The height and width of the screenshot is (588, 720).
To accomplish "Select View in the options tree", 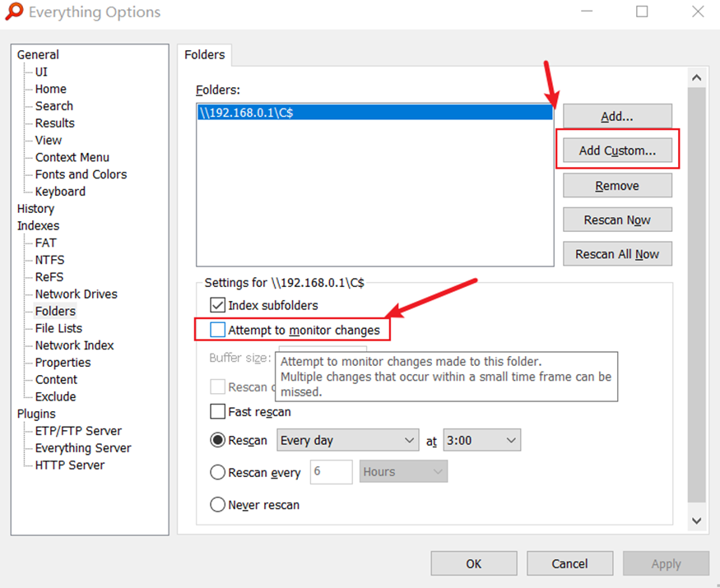I will 49,140.
